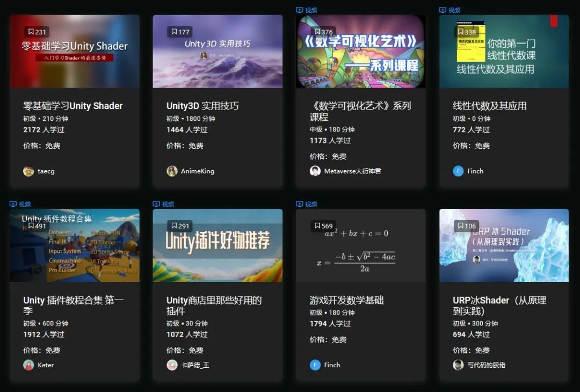Click text 初级 • 1800 分钟

191,119
